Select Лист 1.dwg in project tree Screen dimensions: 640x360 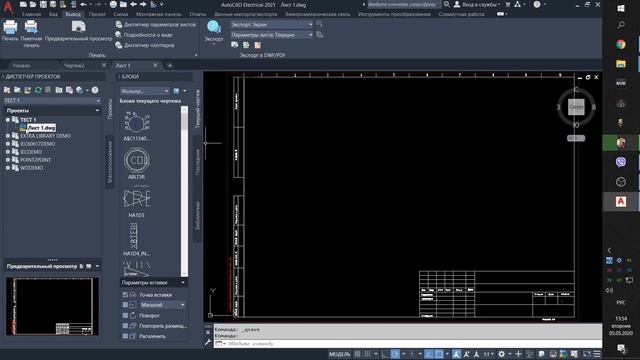pyautogui.click(x=41, y=128)
